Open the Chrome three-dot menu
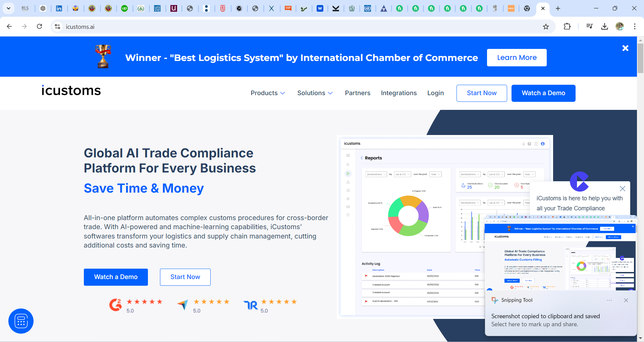 click(635, 26)
